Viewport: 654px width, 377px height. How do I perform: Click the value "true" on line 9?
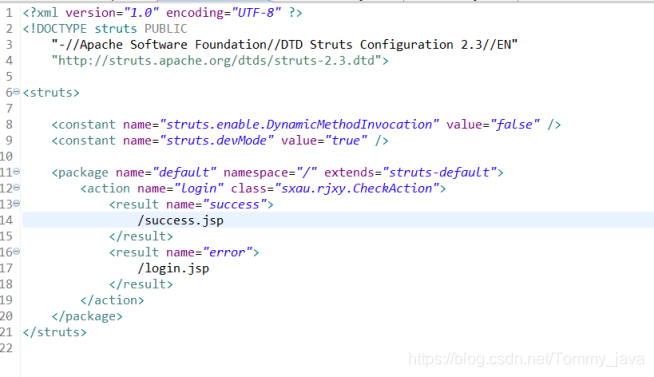pos(346,141)
